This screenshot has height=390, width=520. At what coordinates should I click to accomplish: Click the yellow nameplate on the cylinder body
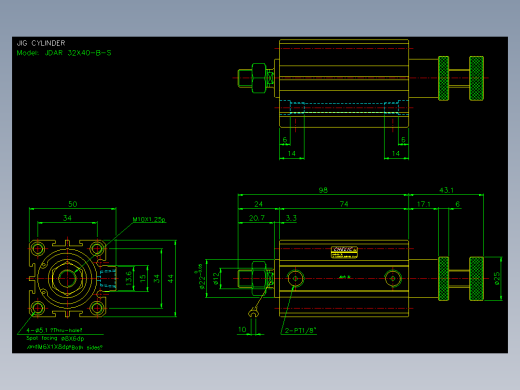pos(344,252)
